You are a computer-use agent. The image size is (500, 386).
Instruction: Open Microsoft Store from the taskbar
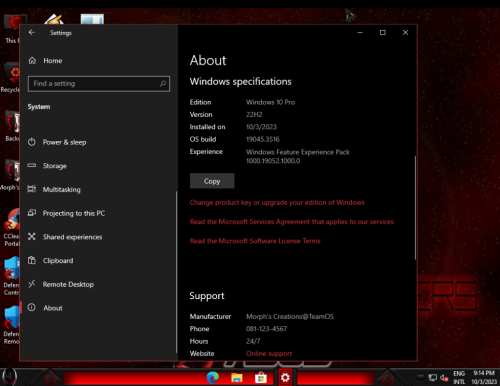(261, 378)
